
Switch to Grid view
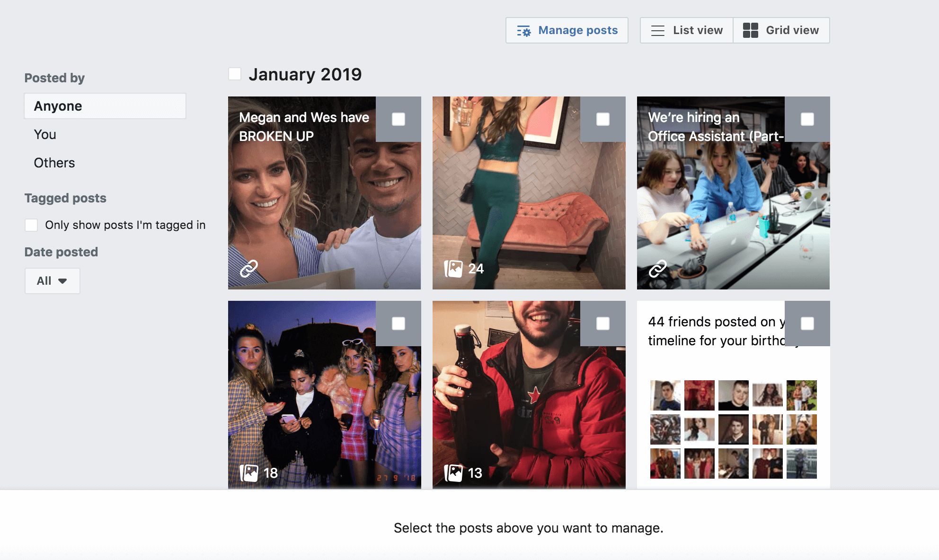click(x=781, y=30)
